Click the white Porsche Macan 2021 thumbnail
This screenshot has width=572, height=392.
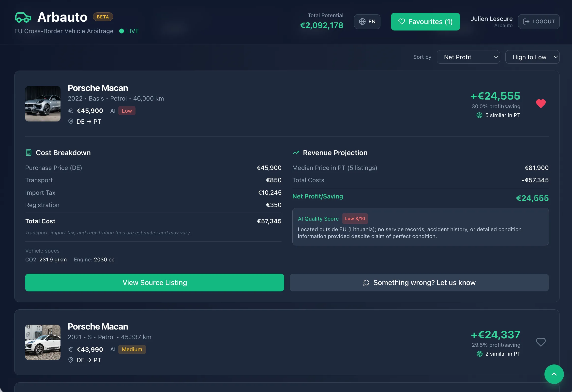(43, 342)
